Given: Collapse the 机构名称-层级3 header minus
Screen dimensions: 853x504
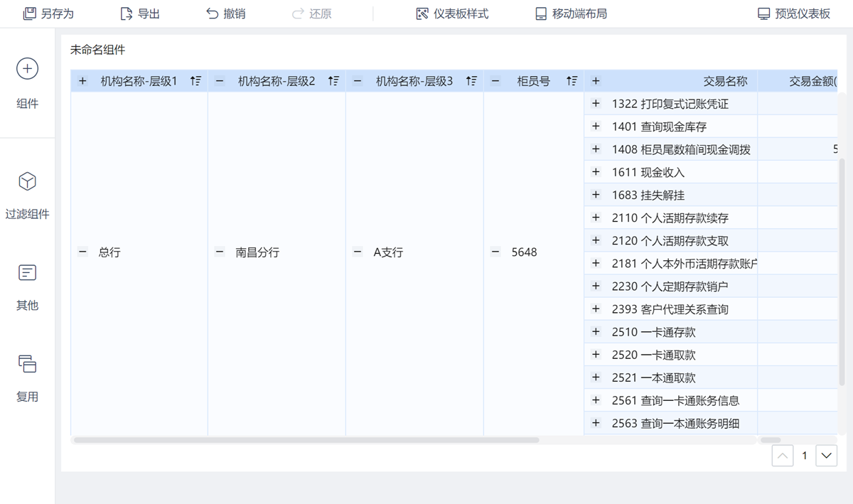Looking at the screenshot, I should point(358,81).
